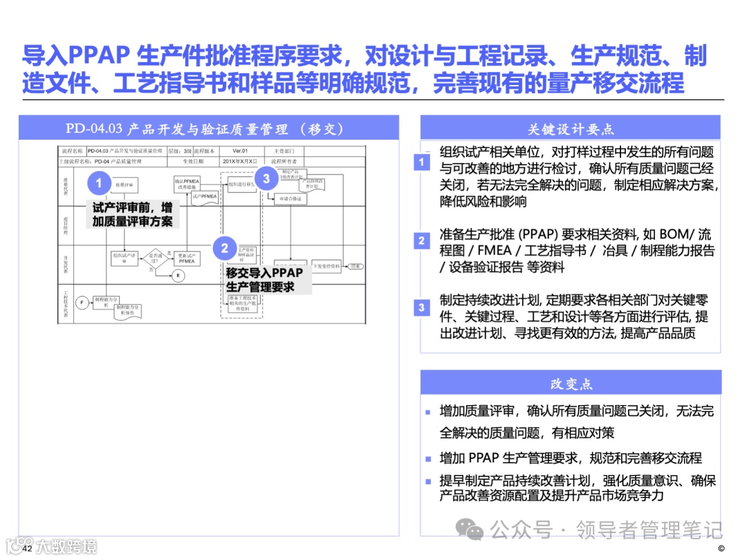Select the square number 2 badge beside '准备生产批准'

422,241
